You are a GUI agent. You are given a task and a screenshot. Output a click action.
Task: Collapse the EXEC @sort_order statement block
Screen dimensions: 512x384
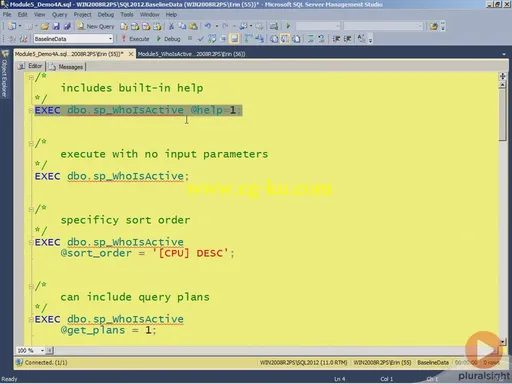pos(31,242)
